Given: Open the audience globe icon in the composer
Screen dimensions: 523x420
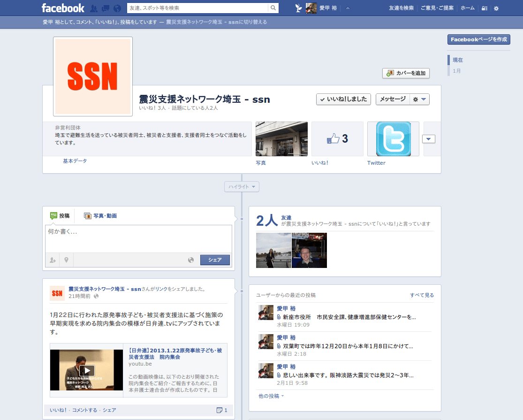Looking at the screenshot, I should click(x=191, y=260).
